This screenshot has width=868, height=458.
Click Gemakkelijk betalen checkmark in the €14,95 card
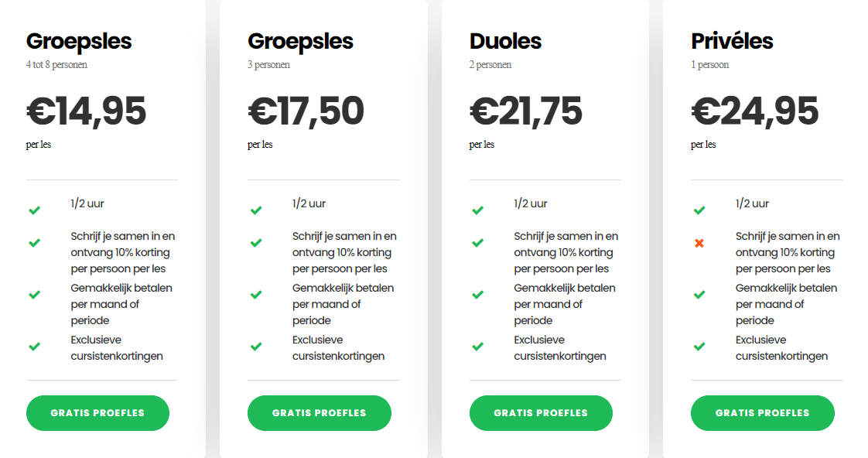point(34,294)
